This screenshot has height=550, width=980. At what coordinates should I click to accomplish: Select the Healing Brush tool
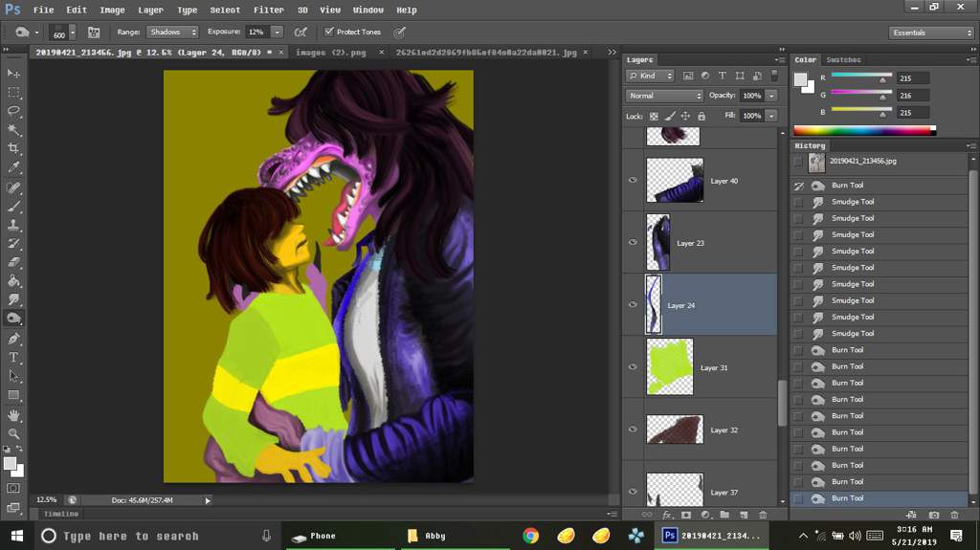13,187
